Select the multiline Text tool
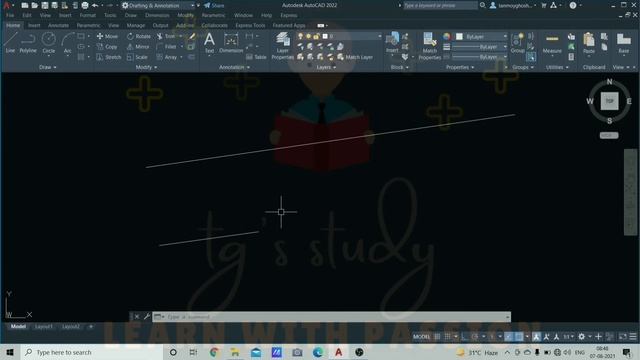 pyautogui.click(x=209, y=43)
